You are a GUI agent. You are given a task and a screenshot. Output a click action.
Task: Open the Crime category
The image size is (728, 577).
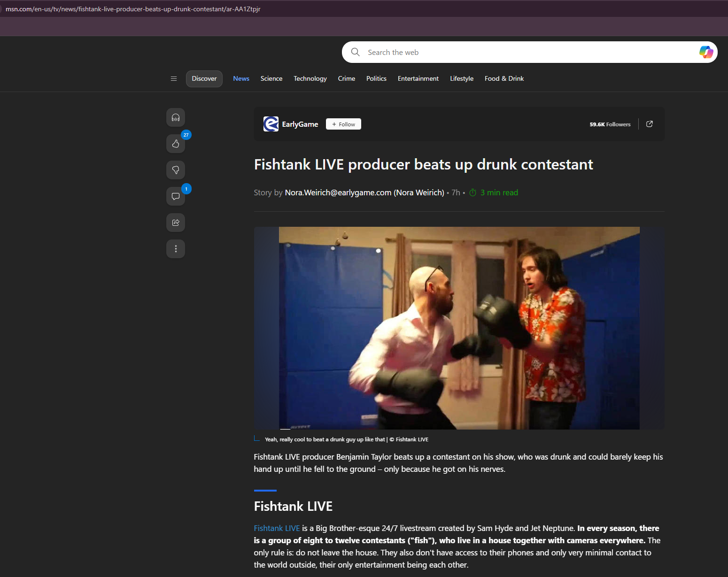click(x=347, y=79)
